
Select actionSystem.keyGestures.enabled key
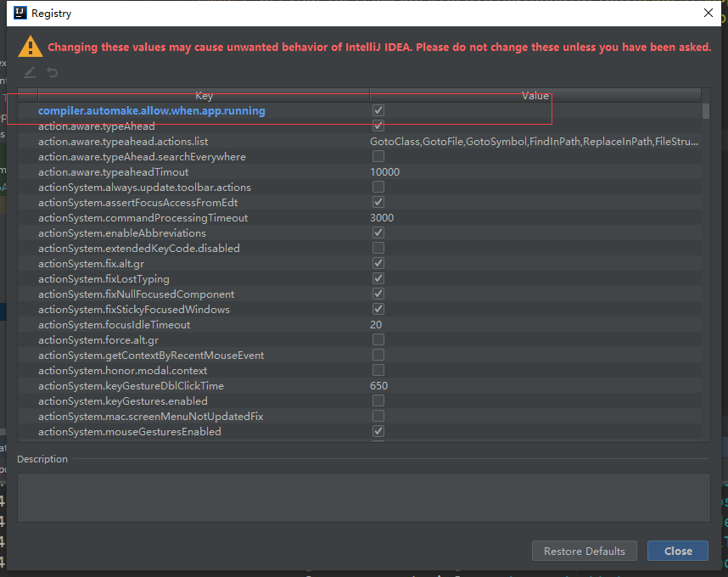tap(122, 401)
